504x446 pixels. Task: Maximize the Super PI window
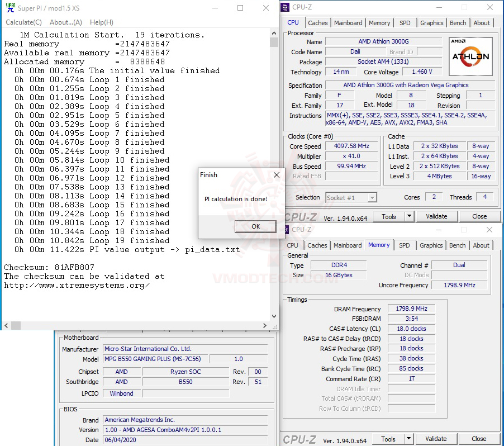[240, 8]
